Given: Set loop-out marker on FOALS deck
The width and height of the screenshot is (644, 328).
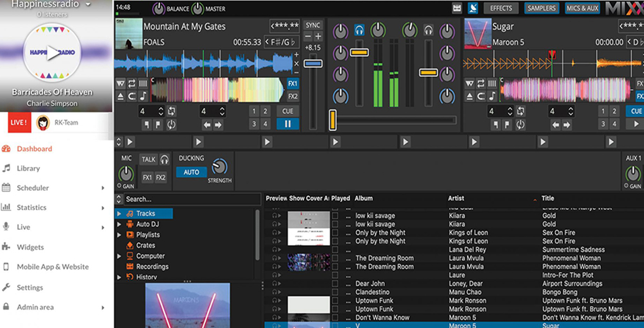Looking at the screenshot, I should click(159, 124).
